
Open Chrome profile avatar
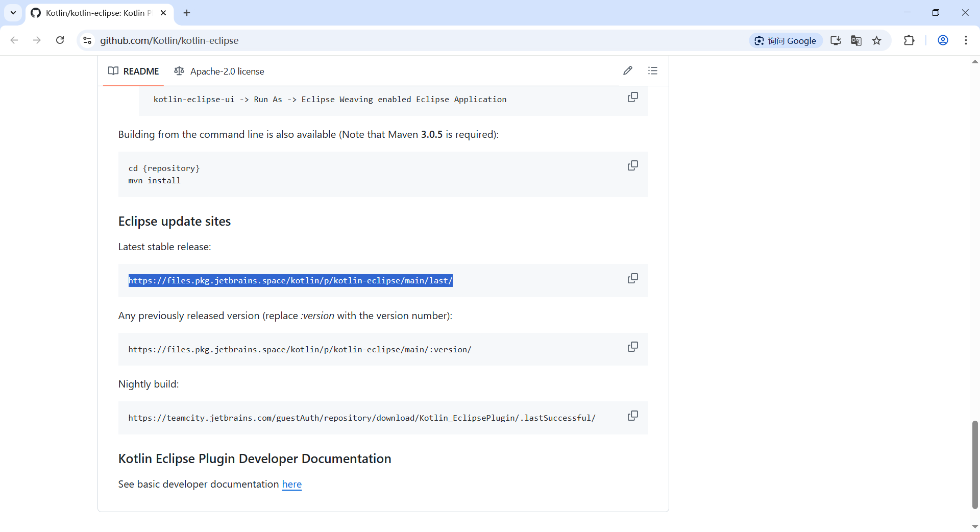click(x=943, y=40)
